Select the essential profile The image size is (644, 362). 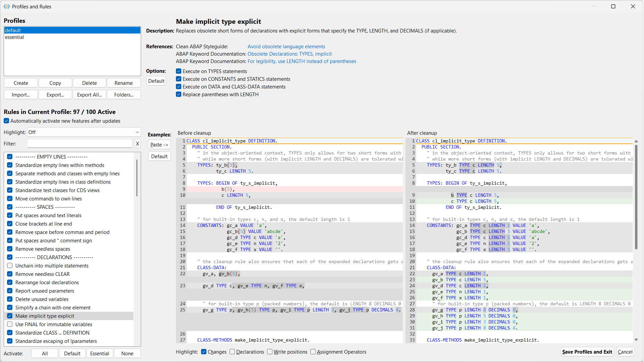point(72,37)
